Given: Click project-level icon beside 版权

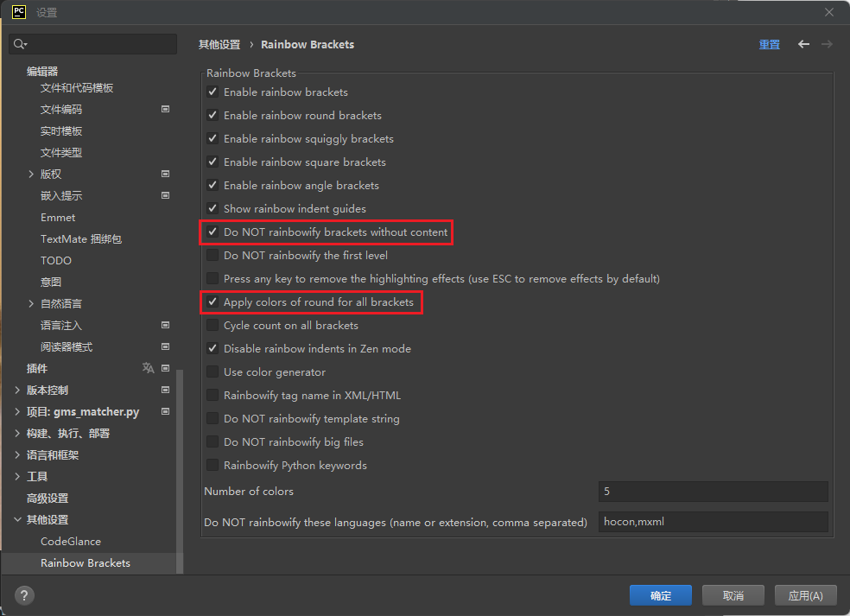Looking at the screenshot, I should pyautogui.click(x=165, y=174).
